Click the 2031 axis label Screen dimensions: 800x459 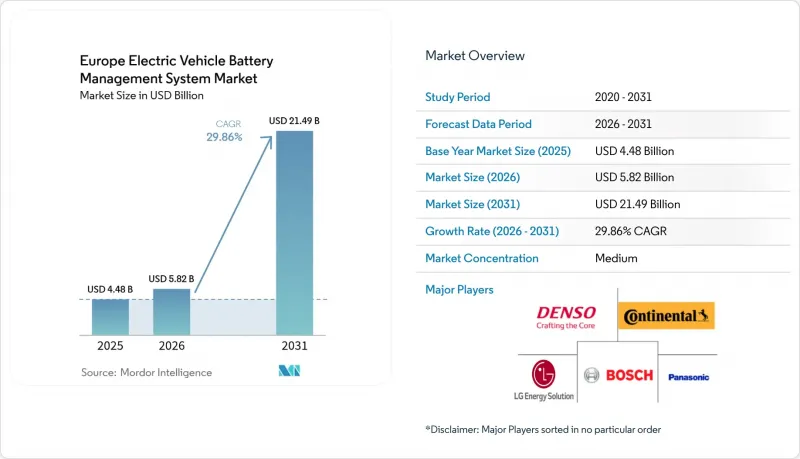pos(294,346)
